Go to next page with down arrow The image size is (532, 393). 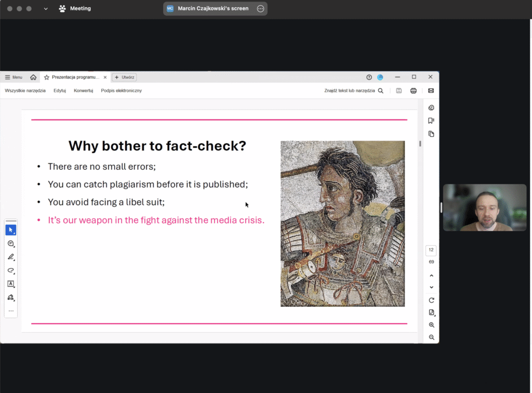pos(431,288)
